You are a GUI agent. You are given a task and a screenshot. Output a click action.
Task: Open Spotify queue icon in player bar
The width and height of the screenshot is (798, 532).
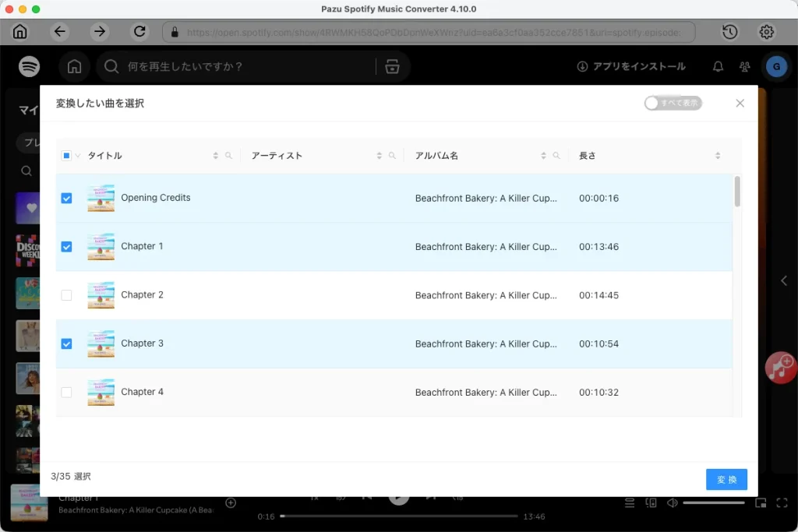[630, 503]
